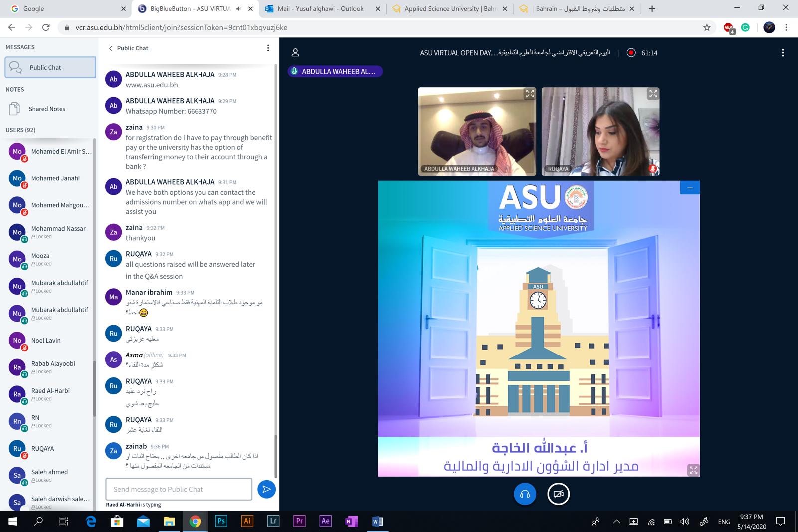Go back in browser
This screenshot has height=532, width=798.
click(x=12, y=28)
